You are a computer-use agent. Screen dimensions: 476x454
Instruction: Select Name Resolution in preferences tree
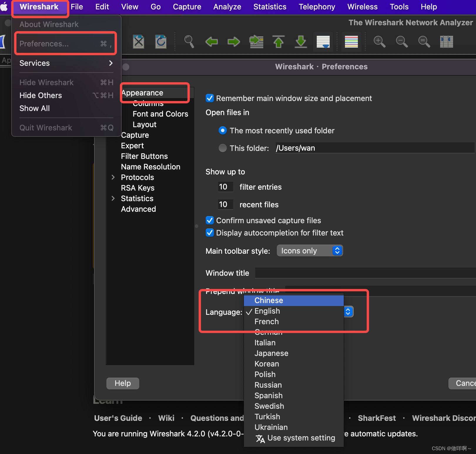pyautogui.click(x=150, y=167)
